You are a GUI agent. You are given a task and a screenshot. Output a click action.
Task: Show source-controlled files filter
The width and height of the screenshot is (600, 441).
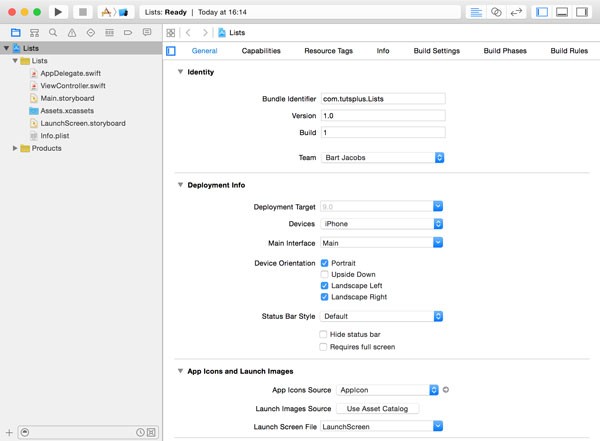(x=152, y=432)
